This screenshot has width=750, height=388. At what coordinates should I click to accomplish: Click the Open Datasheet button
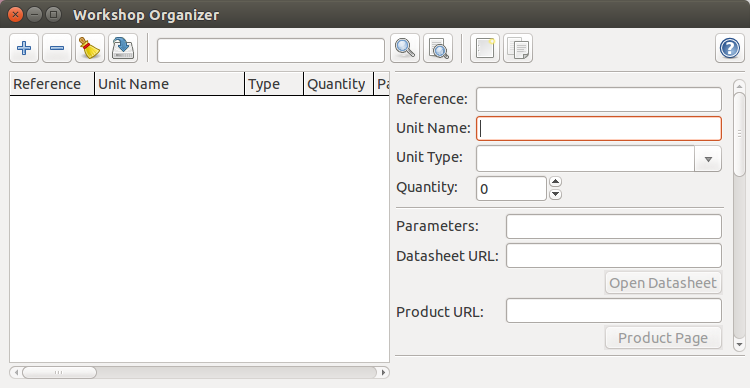click(663, 283)
